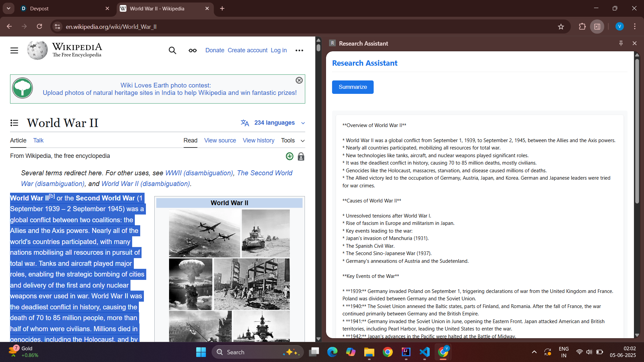The height and width of the screenshot is (362, 644).
Task: Select the View history tab
Action: (x=258, y=140)
